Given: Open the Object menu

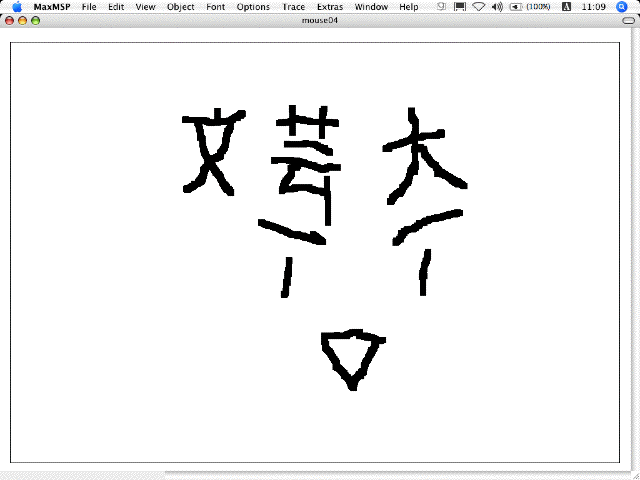Looking at the screenshot, I should click(181, 7).
